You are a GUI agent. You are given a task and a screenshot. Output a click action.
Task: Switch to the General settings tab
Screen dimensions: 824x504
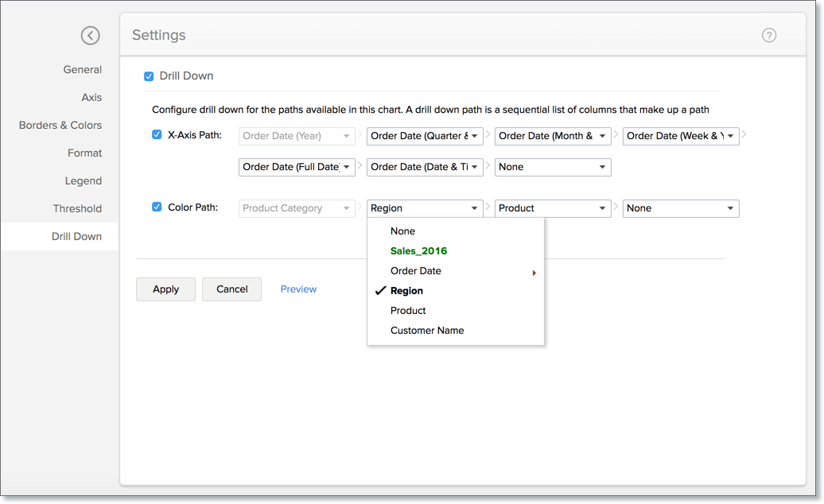click(x=83, y=70)
